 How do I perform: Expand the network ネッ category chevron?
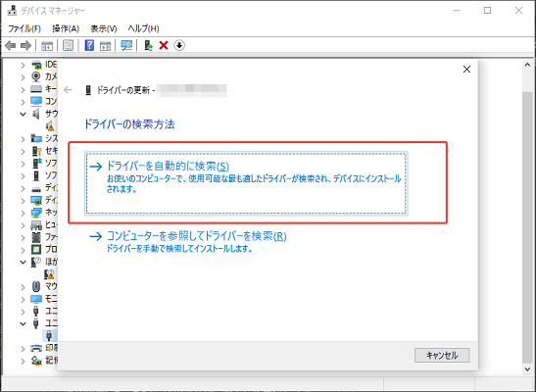point(23,213)
